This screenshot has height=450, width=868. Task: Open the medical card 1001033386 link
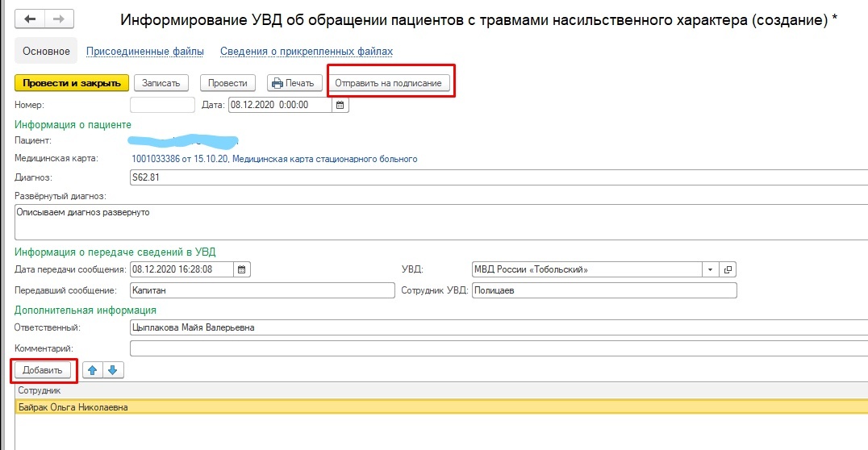274,159
